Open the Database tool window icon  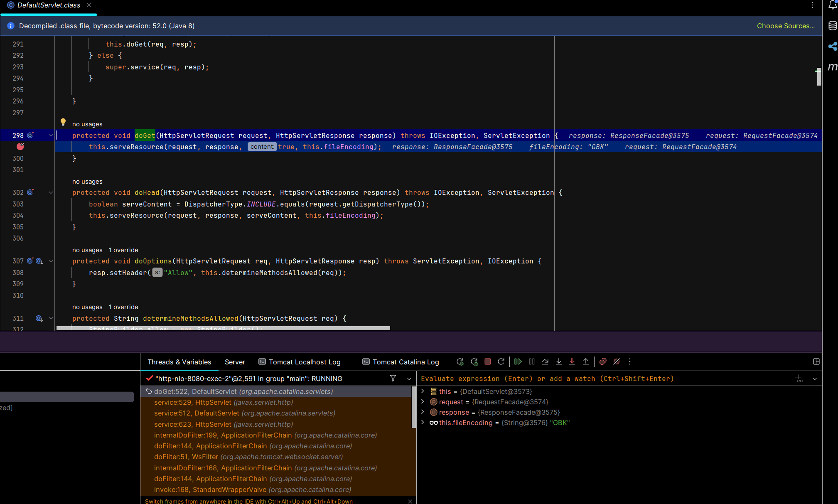(833, 26)
